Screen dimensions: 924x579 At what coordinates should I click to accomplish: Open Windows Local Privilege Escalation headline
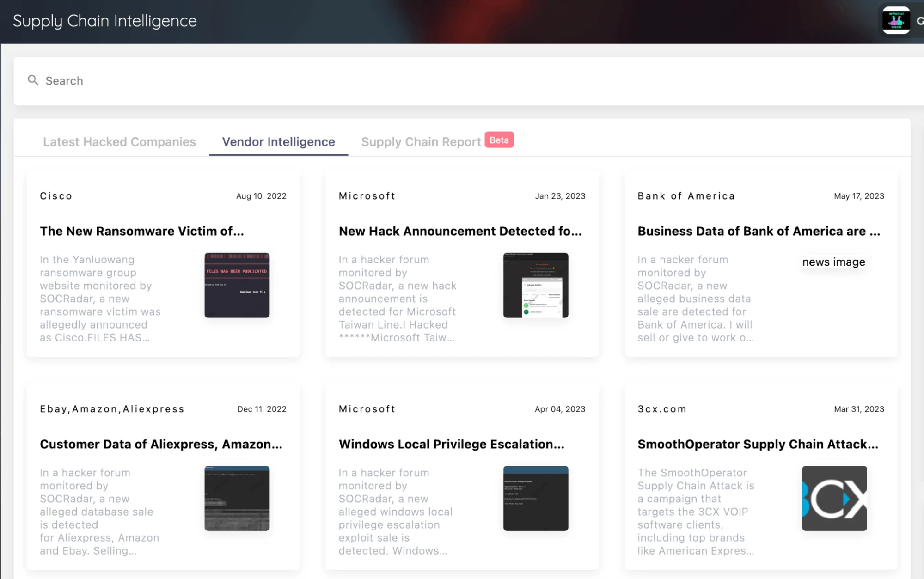point(451,444)
